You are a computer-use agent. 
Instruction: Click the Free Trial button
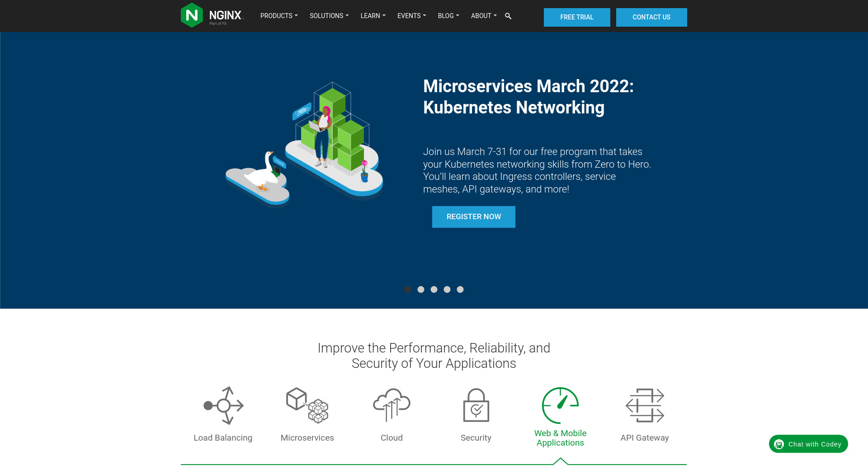point(576,17)
